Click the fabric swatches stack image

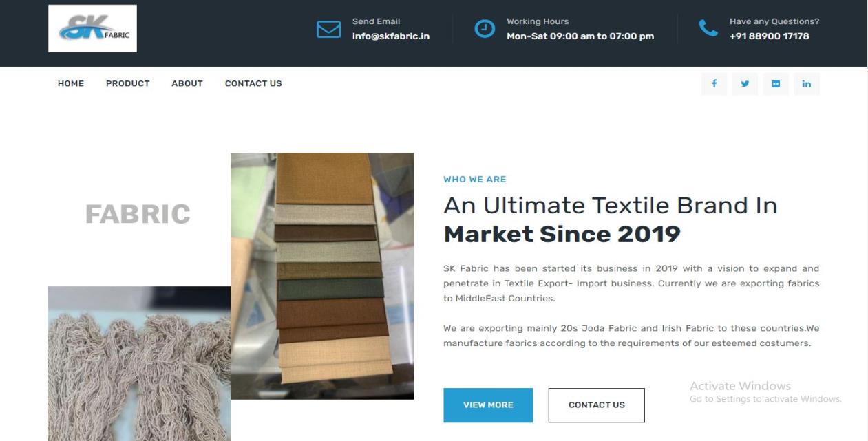click(322, 276)
